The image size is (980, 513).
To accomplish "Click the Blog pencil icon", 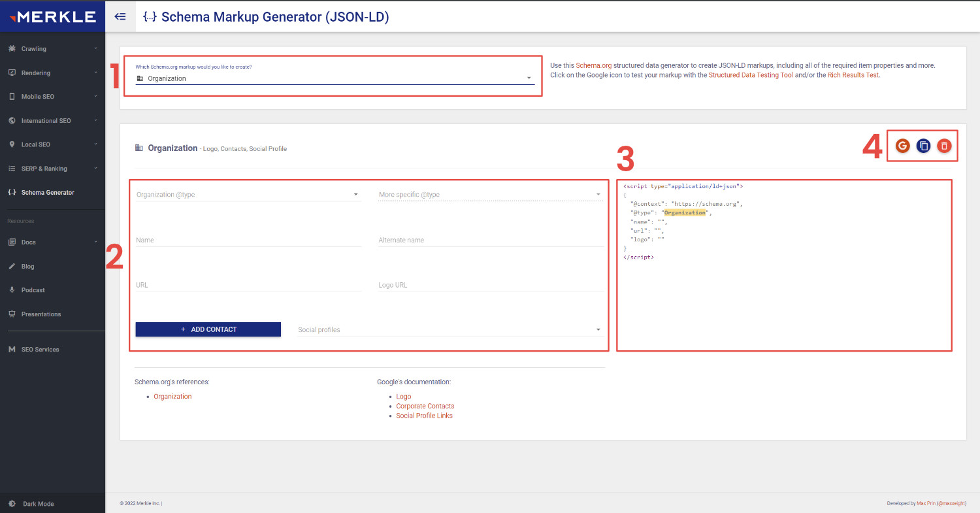I will 12,266.
